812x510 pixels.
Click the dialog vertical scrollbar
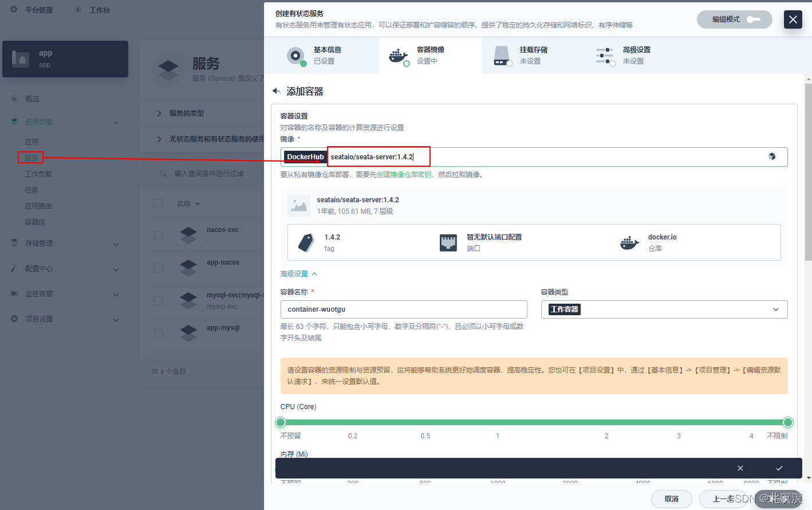(x=808, y=172)
